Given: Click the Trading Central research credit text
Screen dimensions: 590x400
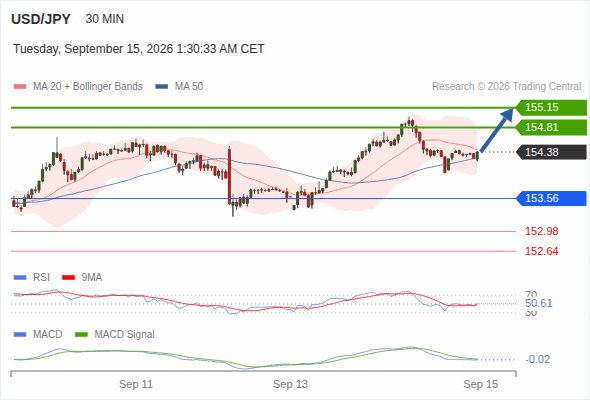Looking at the screenshot, I should click(x=506, y=87).
